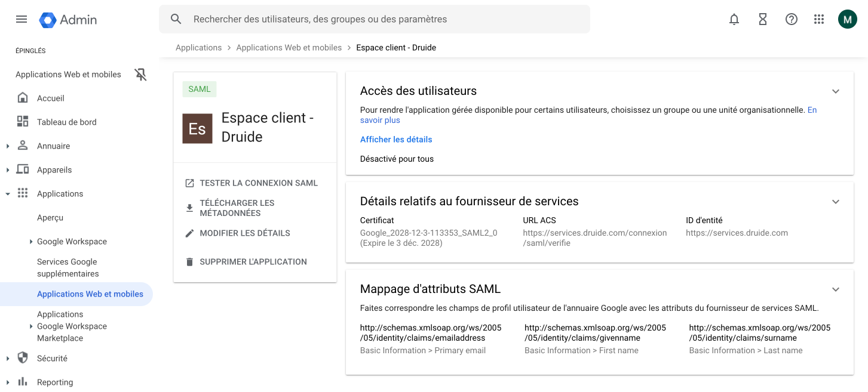
Task: Select Aperçu under Applications
Action: pyautogui.click(x=50, y=218)
